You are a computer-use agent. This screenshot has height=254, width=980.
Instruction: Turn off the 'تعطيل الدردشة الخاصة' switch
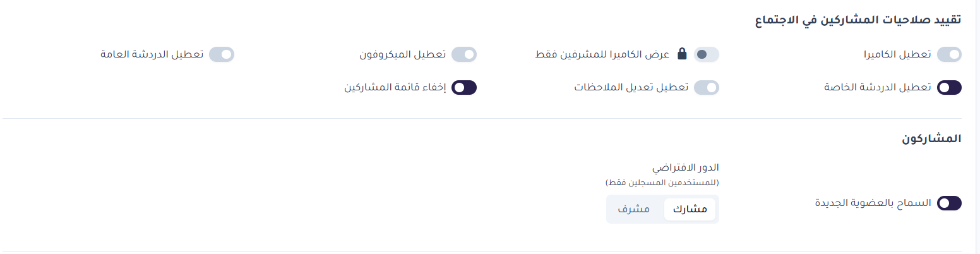coord(949,87)
